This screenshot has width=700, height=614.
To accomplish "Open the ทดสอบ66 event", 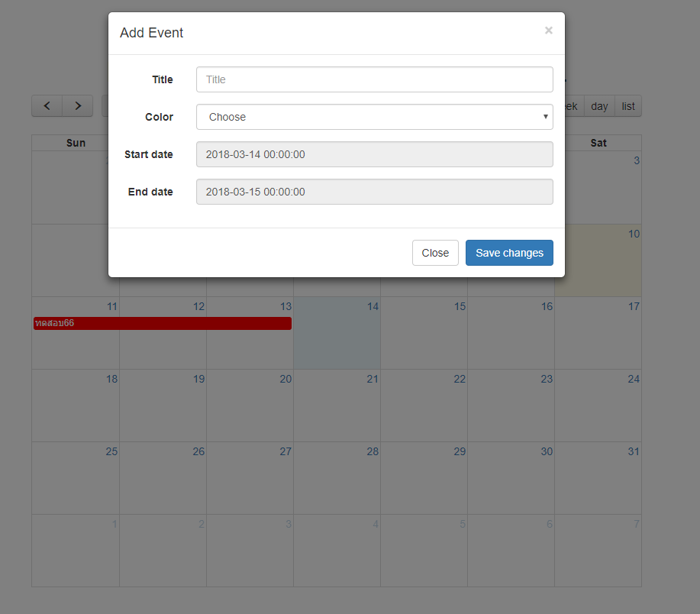I will pyautogui.click(x=163, y=323).
